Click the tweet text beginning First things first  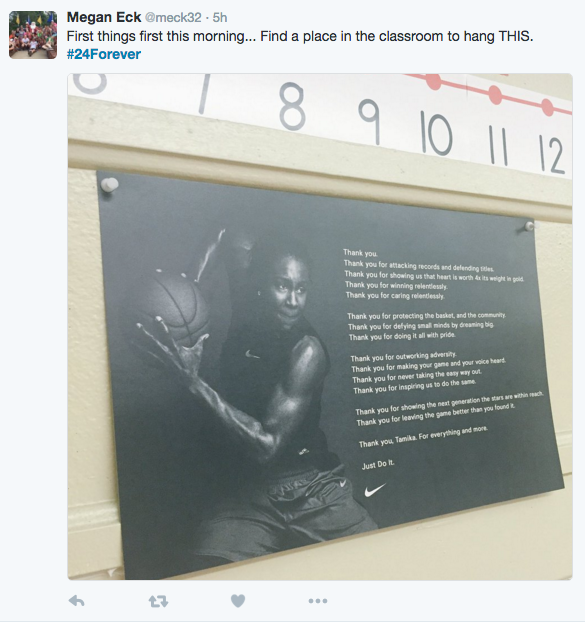[x=300, y=36]
